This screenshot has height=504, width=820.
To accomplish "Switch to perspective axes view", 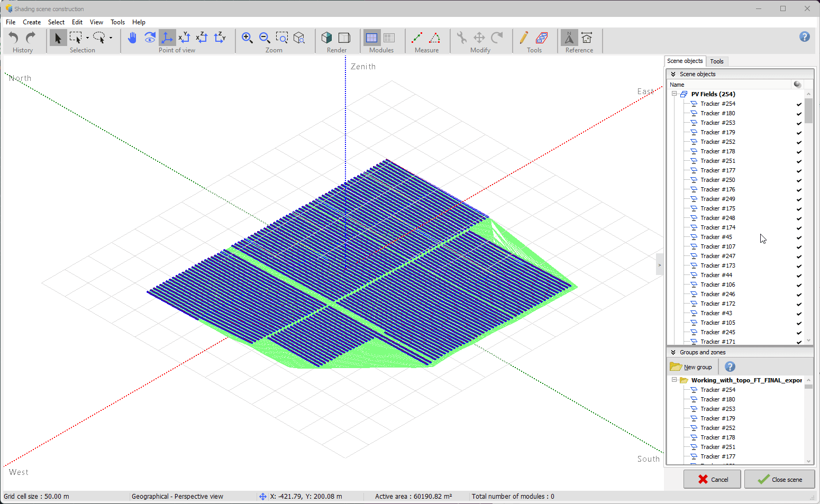I will 167,38.
